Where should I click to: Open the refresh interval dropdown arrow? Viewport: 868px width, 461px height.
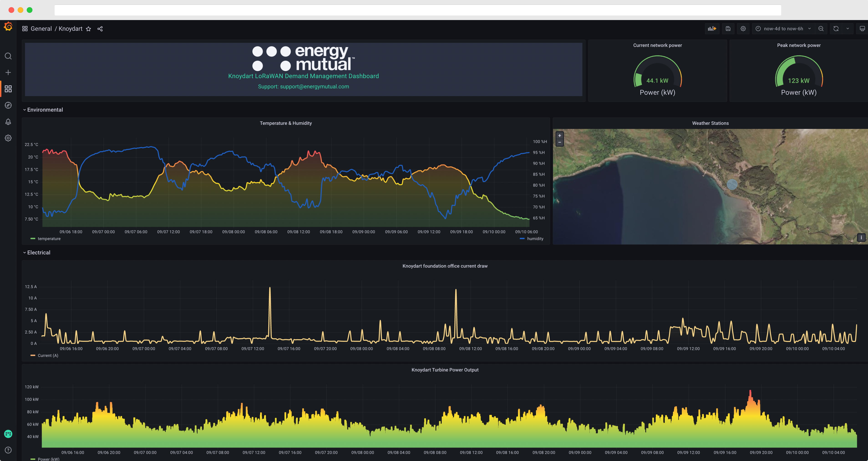point(848,29)
